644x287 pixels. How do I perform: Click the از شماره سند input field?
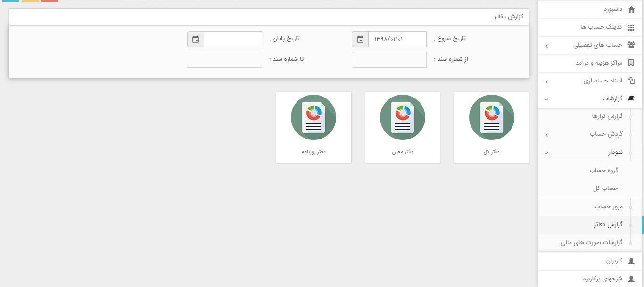tap(389, 60)
